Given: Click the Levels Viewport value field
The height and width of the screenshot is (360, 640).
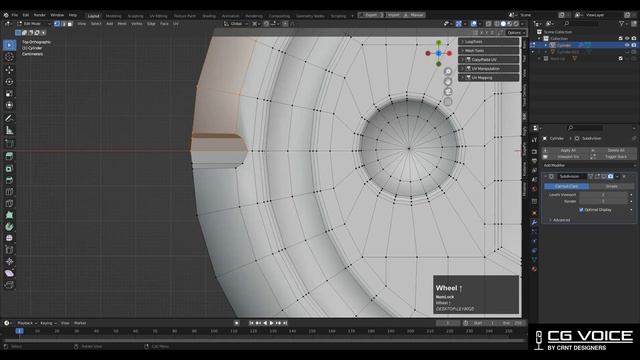Looking at the screenshot, I should 603,195.
